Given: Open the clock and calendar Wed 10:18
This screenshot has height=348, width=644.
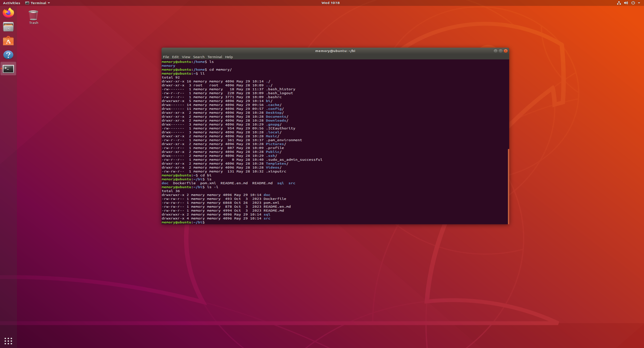Looking at the screenshot, I should (x=330, y=3).
